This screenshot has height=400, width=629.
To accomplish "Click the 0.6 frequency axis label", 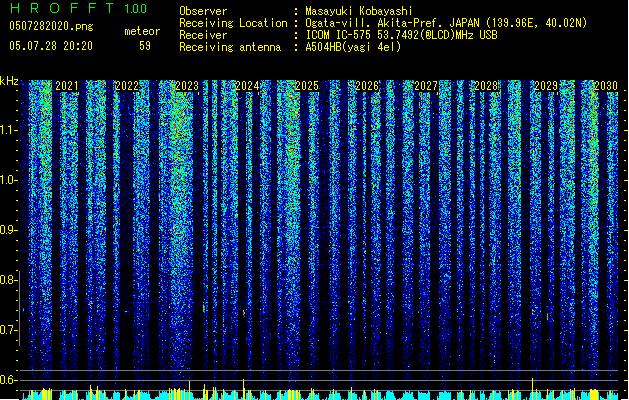I will [x=9, y=380].
